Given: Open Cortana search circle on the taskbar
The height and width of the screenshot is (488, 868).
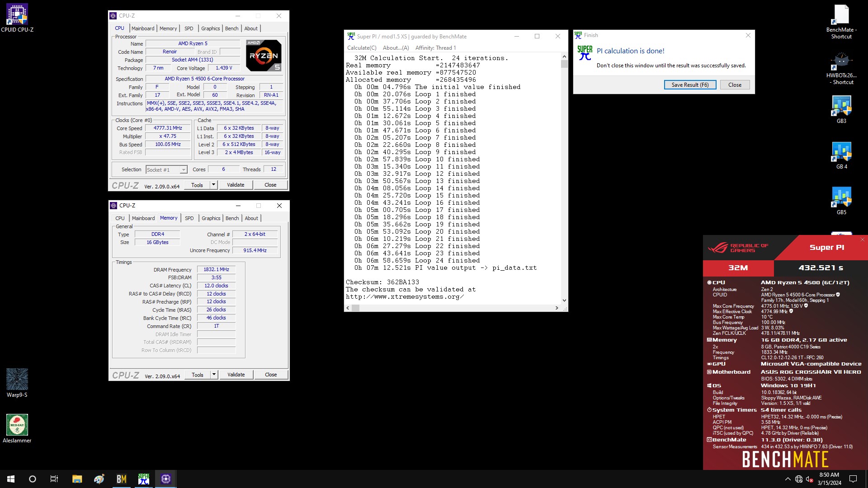Looking at the screenshot, I should coord(33,479).
